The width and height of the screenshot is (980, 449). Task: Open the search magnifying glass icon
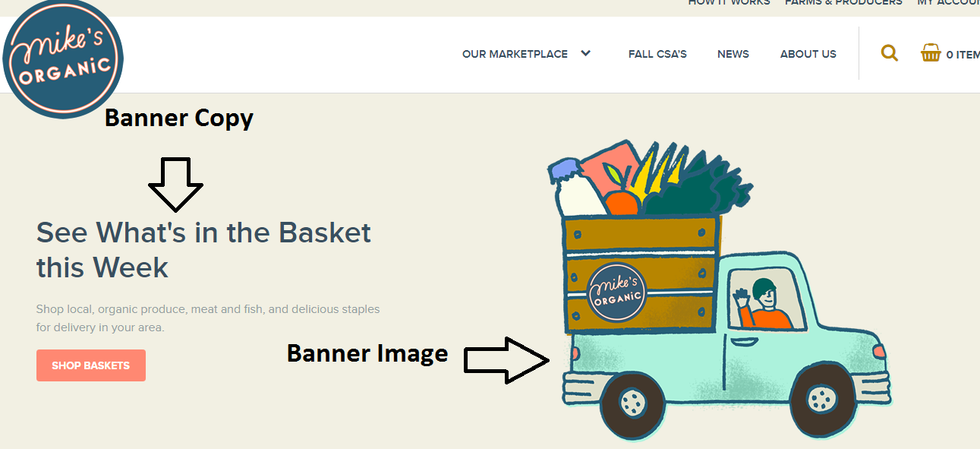pyautogui.click(x=889, y=53)
